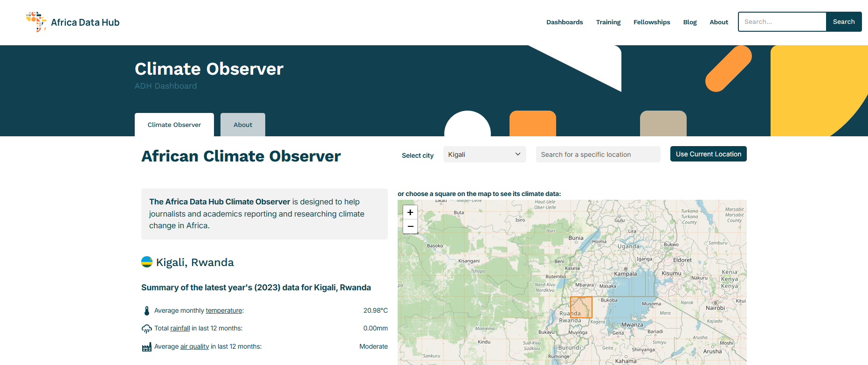Click the Kisumu label on the map

coord(671,274)
